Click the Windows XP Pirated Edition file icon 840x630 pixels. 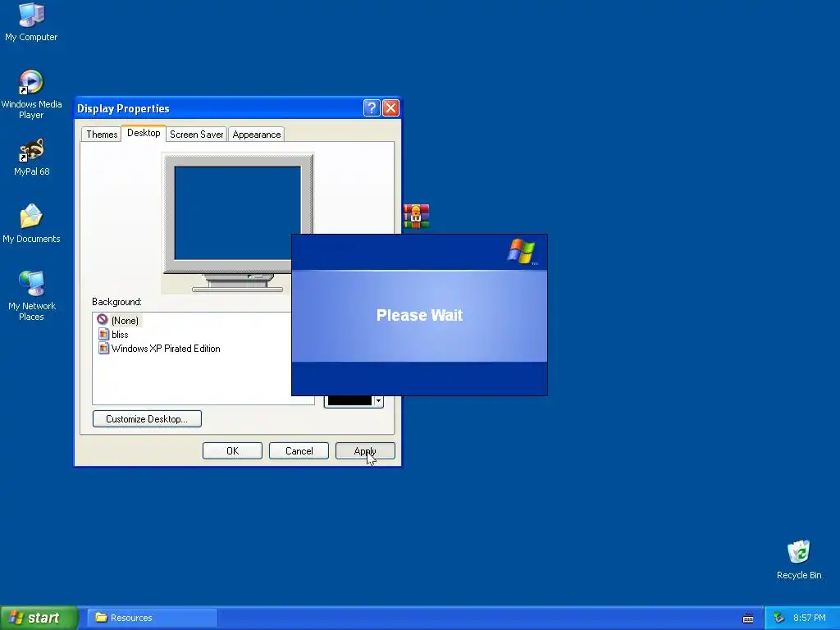103,348
